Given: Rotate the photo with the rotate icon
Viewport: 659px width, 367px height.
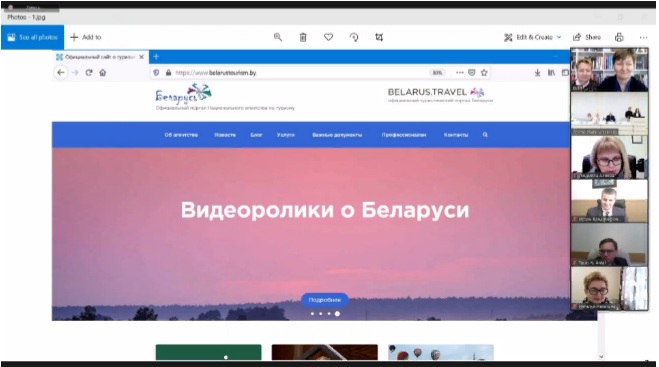Looking at the screenshot, I should [x=354, y=37].
